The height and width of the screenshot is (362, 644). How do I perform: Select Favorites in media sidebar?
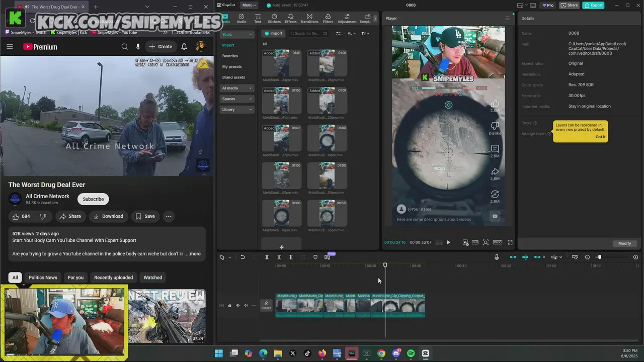[x=230, y=56]
